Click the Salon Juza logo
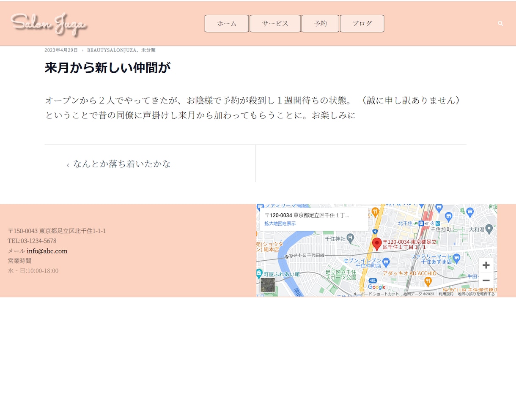 tap(49, 24)
